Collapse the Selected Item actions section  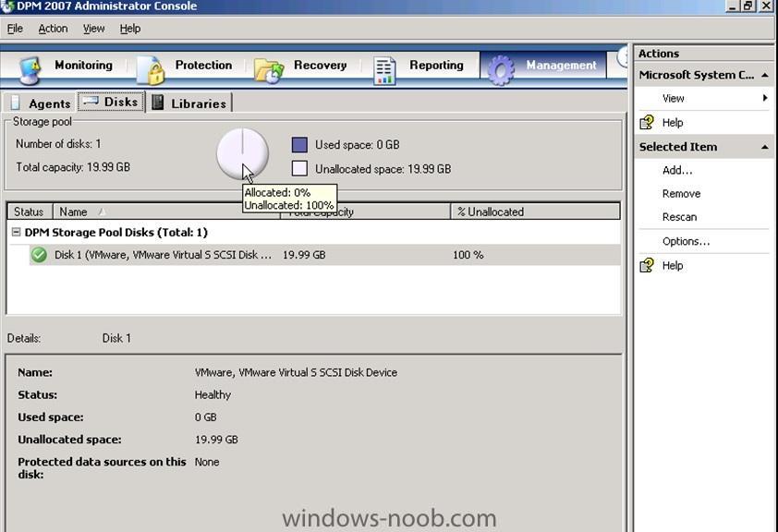pyautogui.click(x=765, y=147)
